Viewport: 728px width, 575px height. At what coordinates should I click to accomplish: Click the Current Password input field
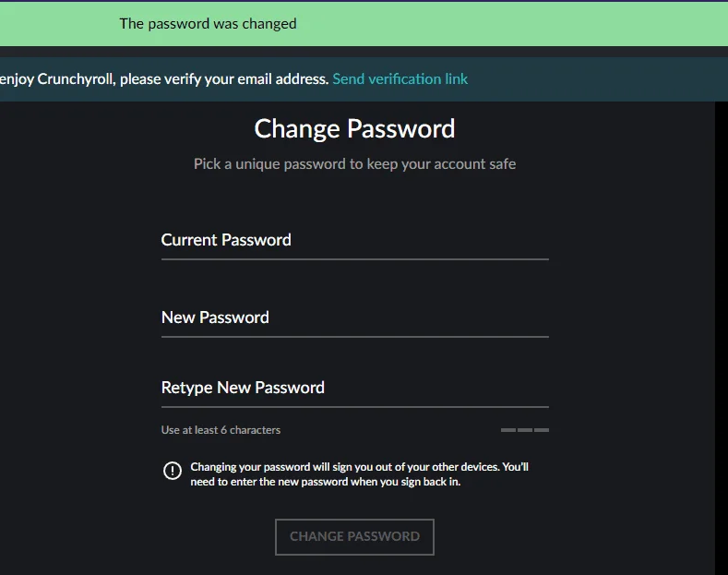tap(354, 241)
